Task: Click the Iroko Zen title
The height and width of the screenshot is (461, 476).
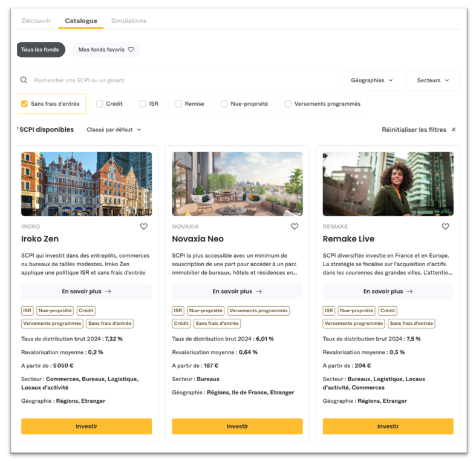Action: [40, 239]
